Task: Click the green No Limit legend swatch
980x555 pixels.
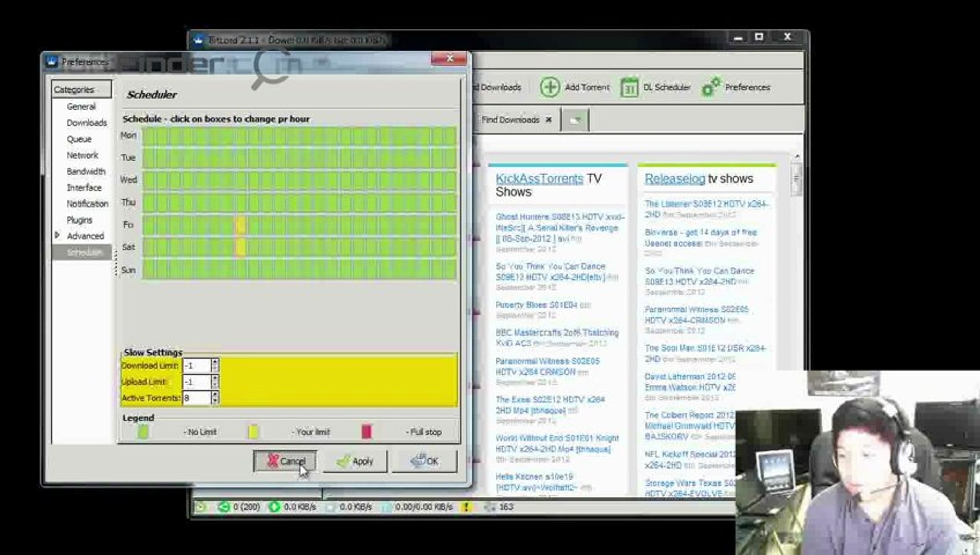Action: (143, 432)
